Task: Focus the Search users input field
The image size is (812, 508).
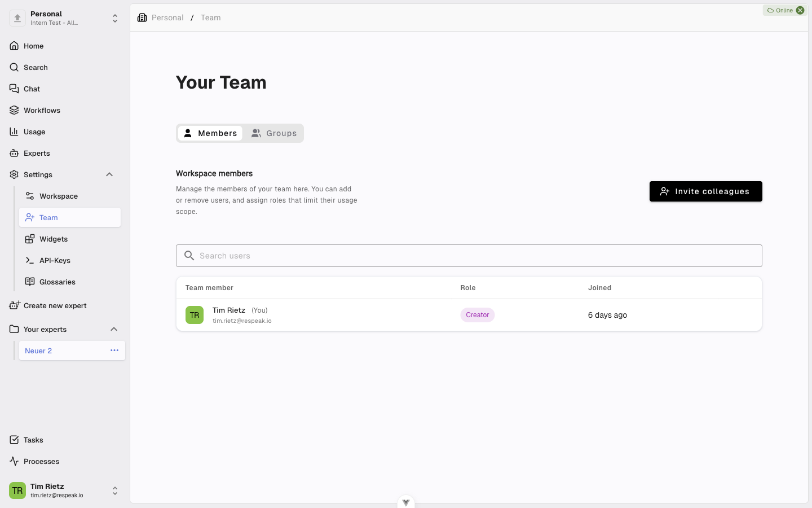Action: (469, 256)
